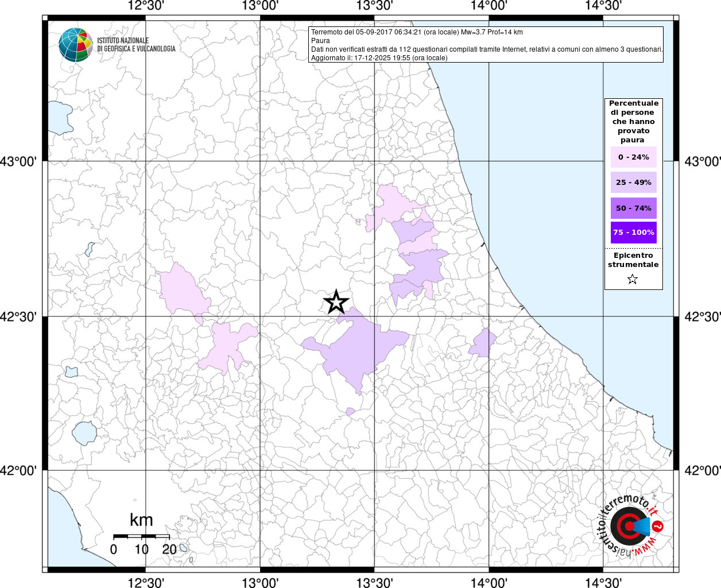
Task: Click the small purple municipality near 14°00'
Action: tap(483, 343)
